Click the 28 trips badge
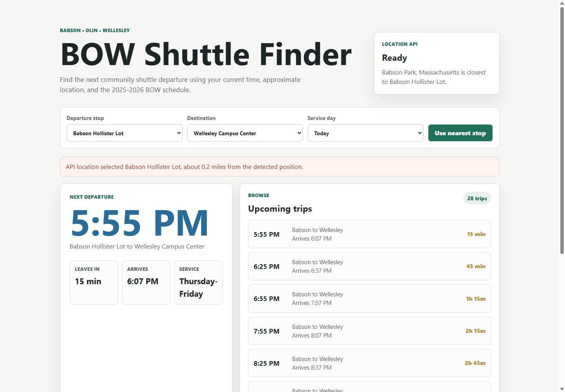This screenshot has height=392, width=565. click(477, 198)
